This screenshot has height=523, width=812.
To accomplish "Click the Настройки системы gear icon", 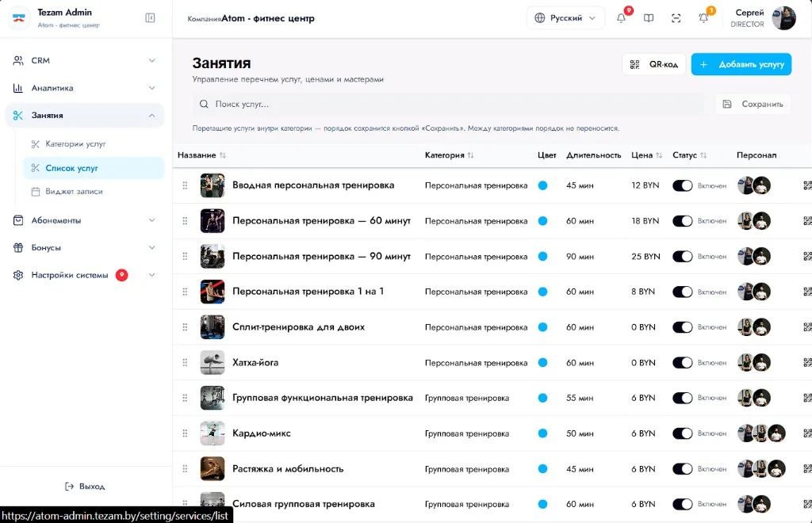I will coord(18,275).
